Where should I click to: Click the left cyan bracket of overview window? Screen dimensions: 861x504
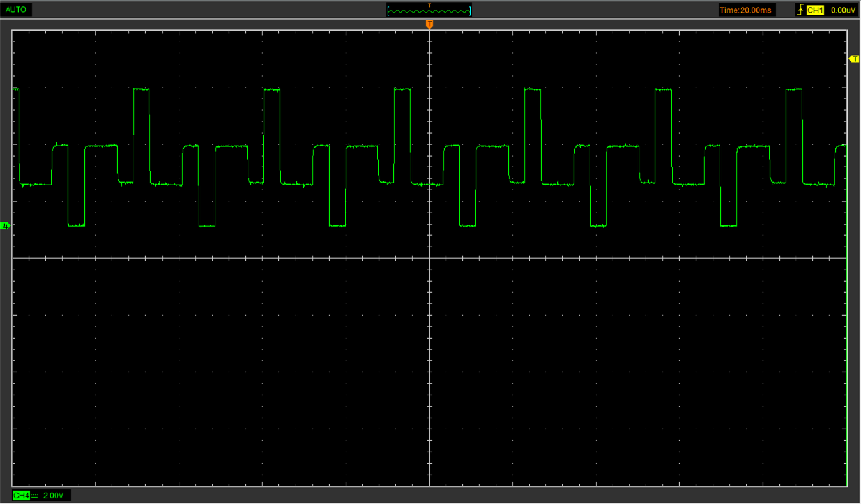tap(388, 11)
